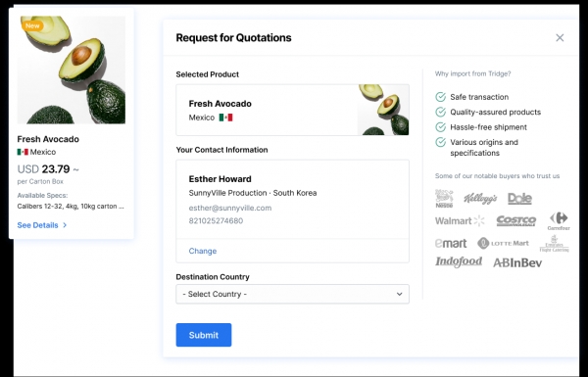The height and width of the screenshot is (377, 588).
Task: Click the per Carton Box text
Action: pos(40,181)
